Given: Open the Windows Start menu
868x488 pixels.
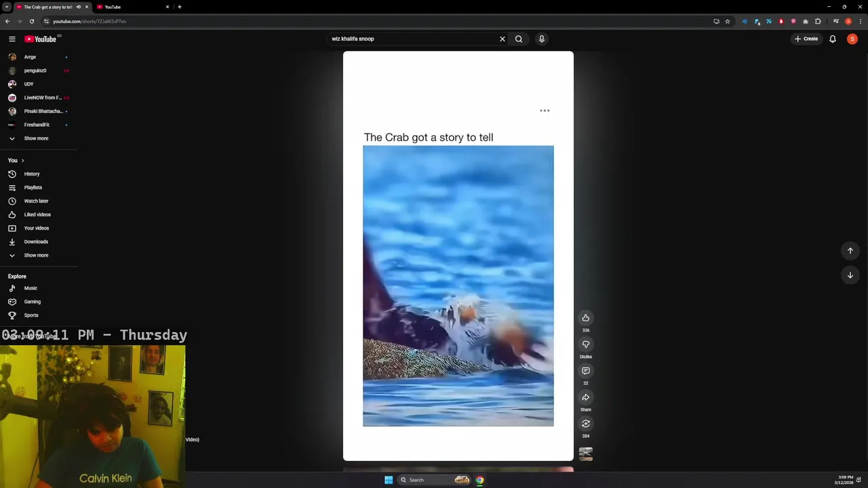Looking at the screenshot, I should (x=389, y=480).
